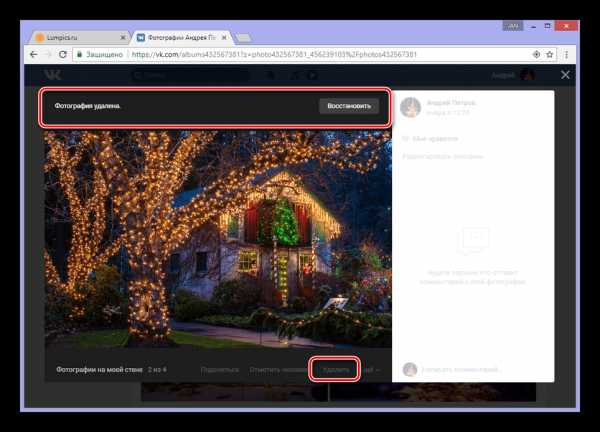Click the Christmas lights house photo
600x432 pixels.
point(218,239)
